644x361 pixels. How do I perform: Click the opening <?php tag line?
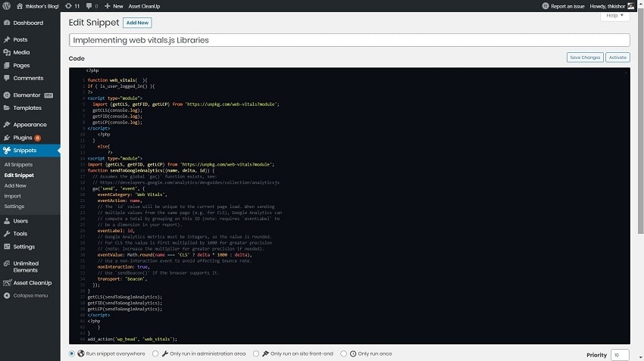coord(93,70)
